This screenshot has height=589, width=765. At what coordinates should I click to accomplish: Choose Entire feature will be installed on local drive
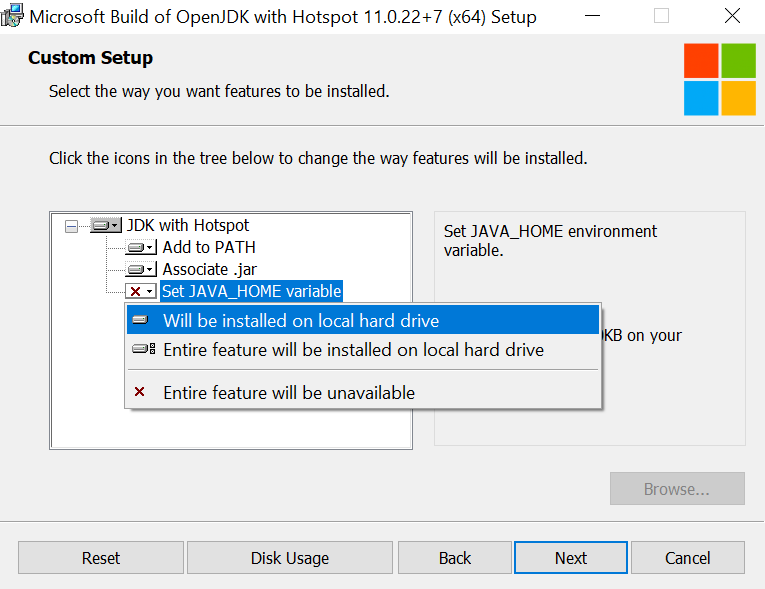(x=362, y=350)
